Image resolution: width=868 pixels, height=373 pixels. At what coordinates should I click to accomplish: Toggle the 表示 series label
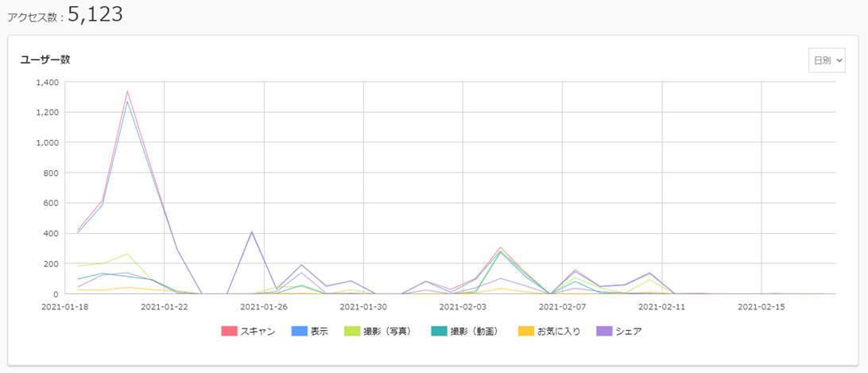point(319,332)
